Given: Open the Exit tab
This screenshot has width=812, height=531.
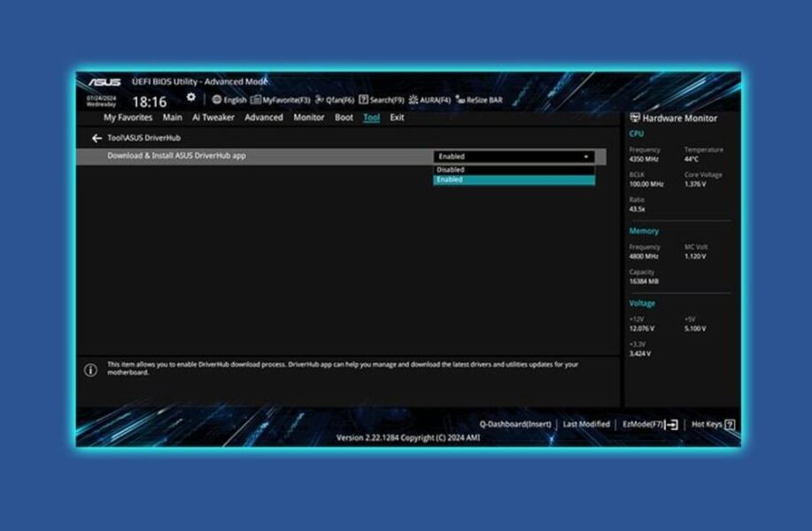Looking at the screenshot, I should (398, 118).
